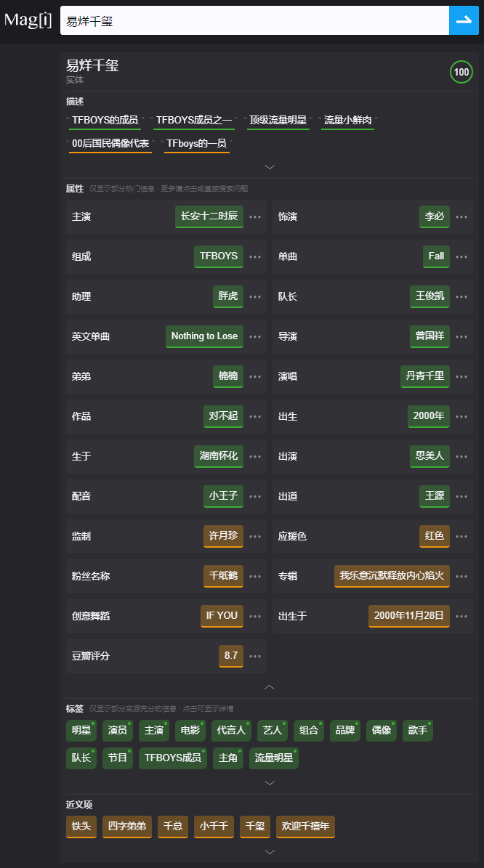Image resolution: width=484 pixels, height=868 pixels.
Task: Open the description TFBOYS的成员
Action: [x=105, y=120]
